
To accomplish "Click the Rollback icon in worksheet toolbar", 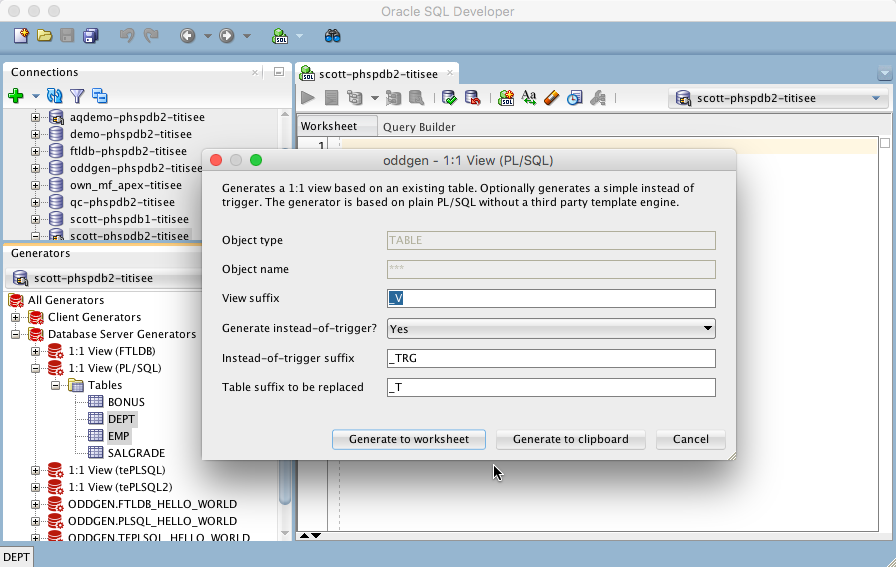I will coord(472,98).
